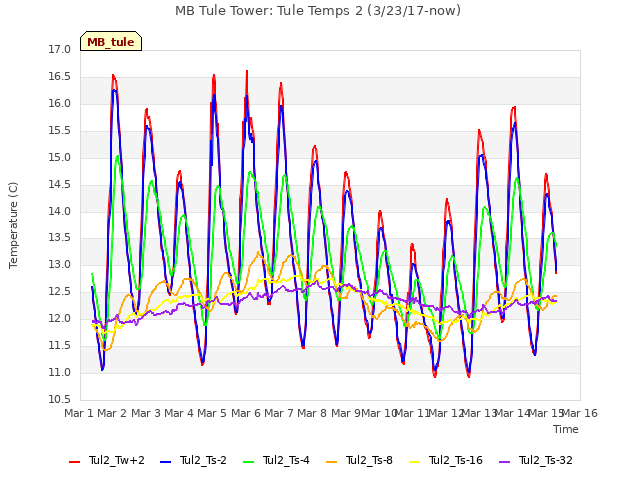This screenshot has height=480, width=640.
Task: Click the Mar 7 x-axis tick label
Action: (279, 413)
